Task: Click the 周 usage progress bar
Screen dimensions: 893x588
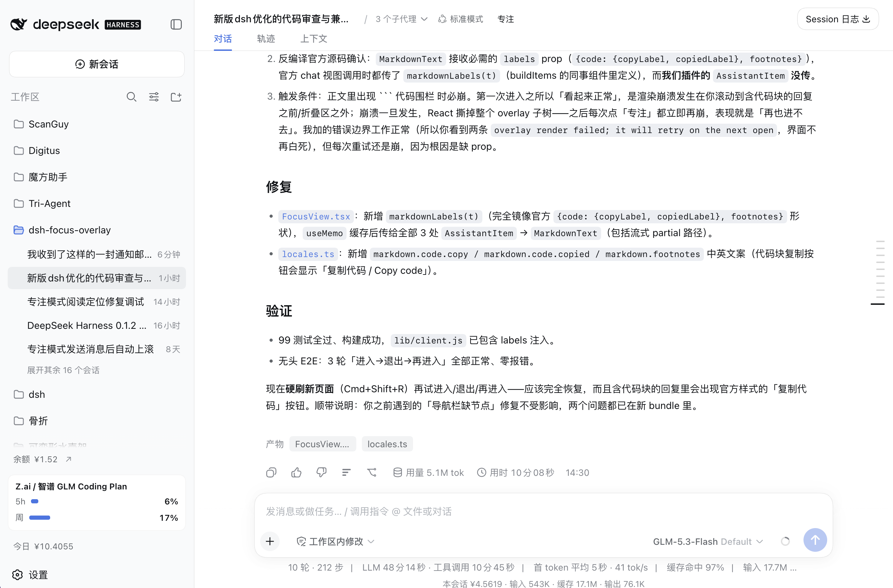Action: point(40,517)
